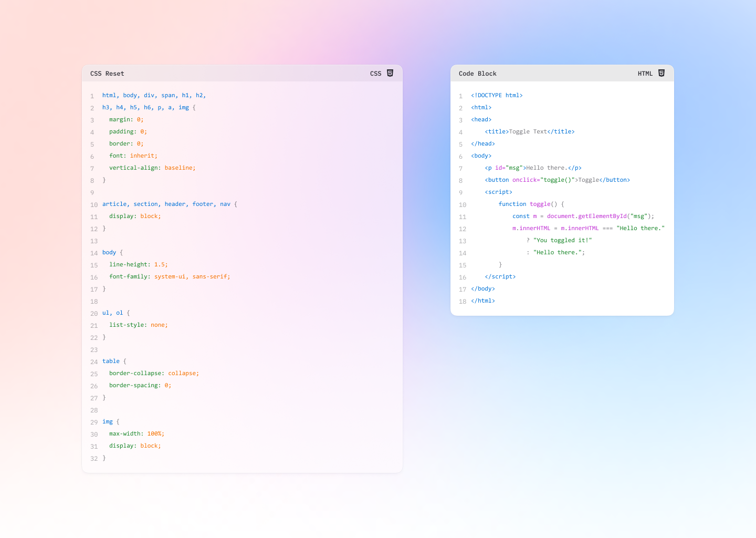Click the closing "</head>" tag line

pyautogui.click(x=483, y=144)
